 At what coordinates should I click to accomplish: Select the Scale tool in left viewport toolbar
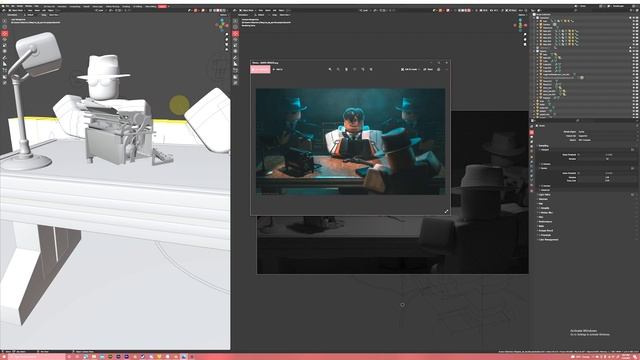[x=4, y=45]
